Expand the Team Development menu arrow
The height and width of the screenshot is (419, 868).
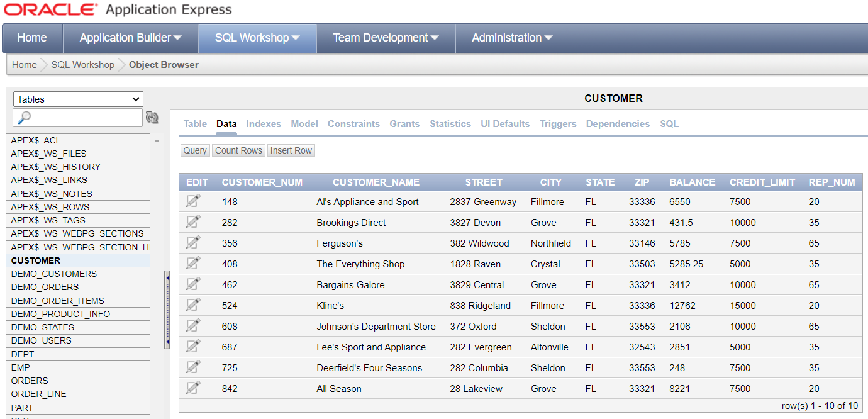pos(434,38)
